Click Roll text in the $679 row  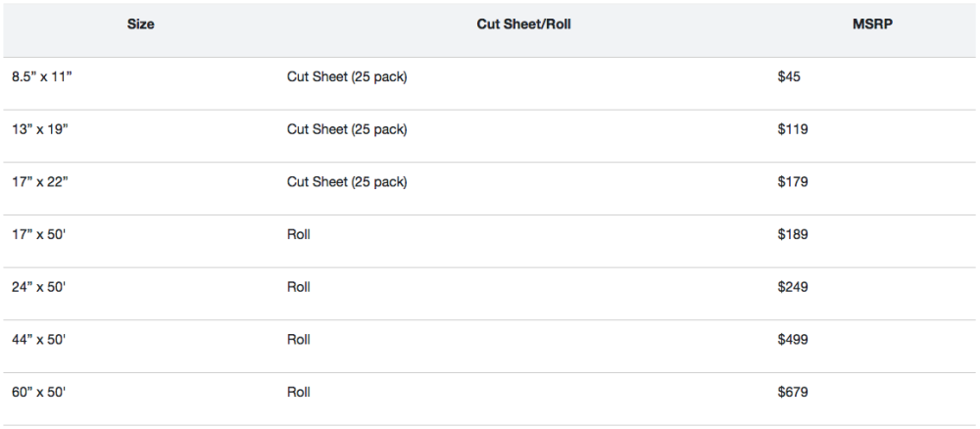click(299, 392)
